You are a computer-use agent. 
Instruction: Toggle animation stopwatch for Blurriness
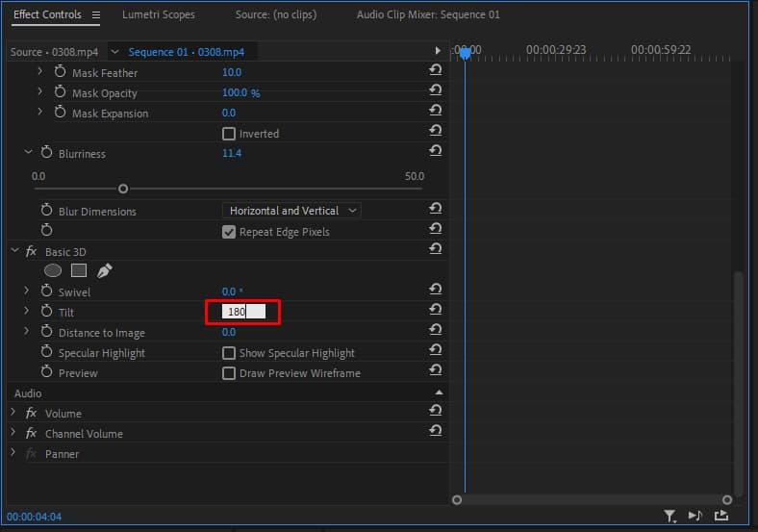(x=46, y=152)
